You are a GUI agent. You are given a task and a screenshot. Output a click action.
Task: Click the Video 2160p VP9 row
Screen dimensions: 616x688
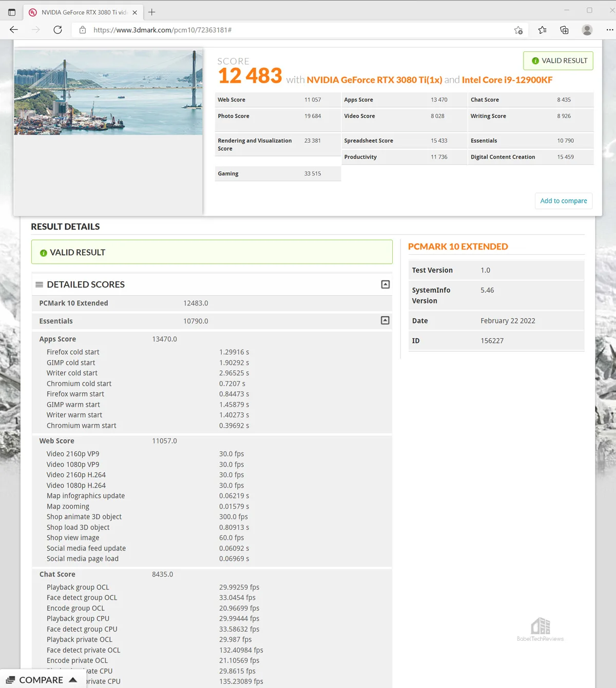pyautogui.click(x=212, y=454)
